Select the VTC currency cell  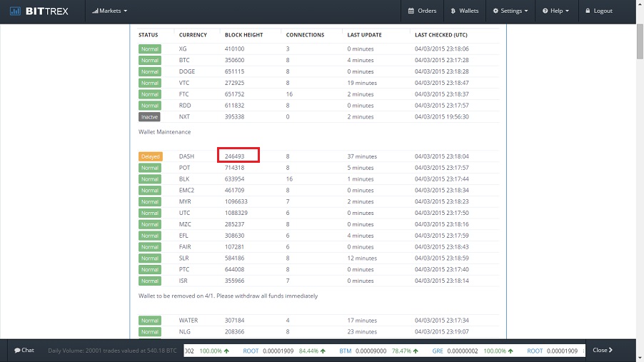pyautogui.click(x=184, y=83)
